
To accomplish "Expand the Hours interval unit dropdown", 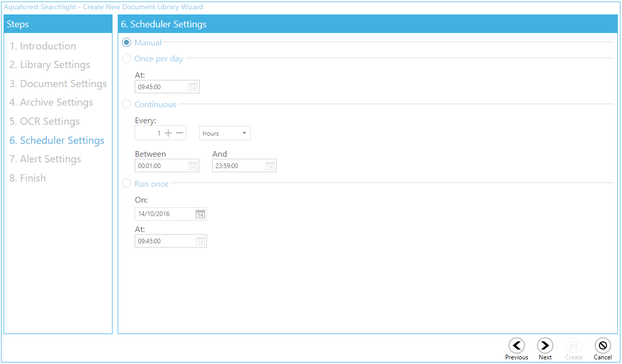I will [x=225, y=134].
